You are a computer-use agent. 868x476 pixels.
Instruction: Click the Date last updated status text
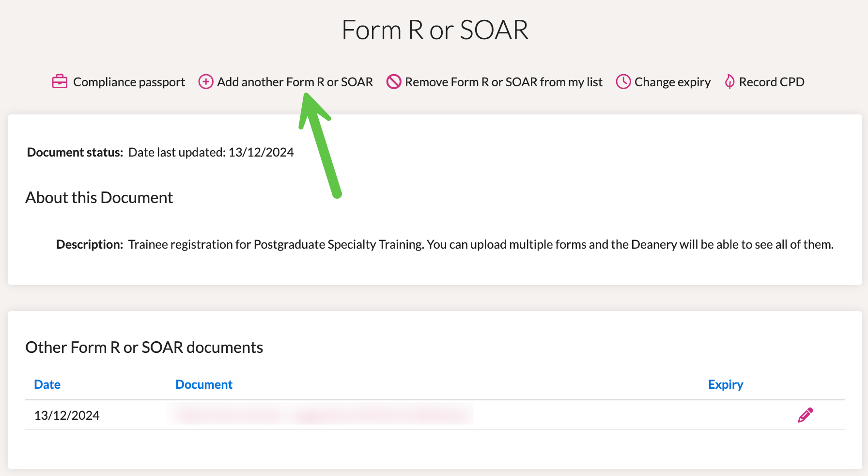click(x=211, y=152)
